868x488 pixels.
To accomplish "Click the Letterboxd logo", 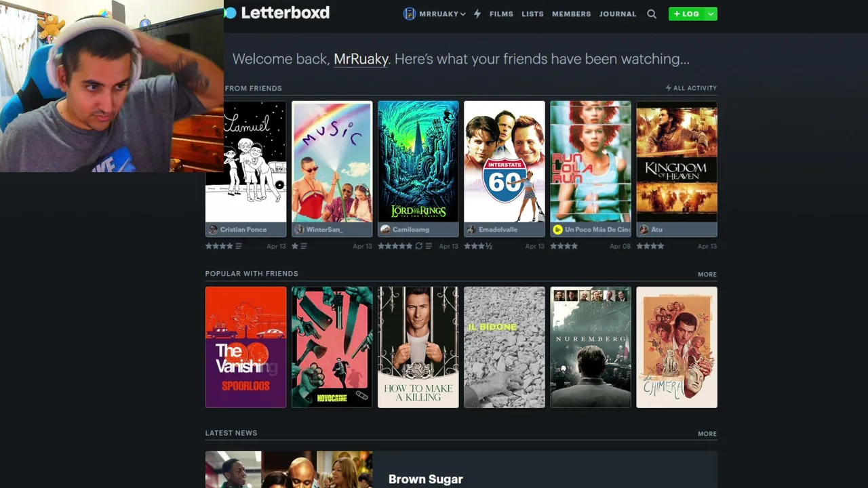I will (277, 13).
